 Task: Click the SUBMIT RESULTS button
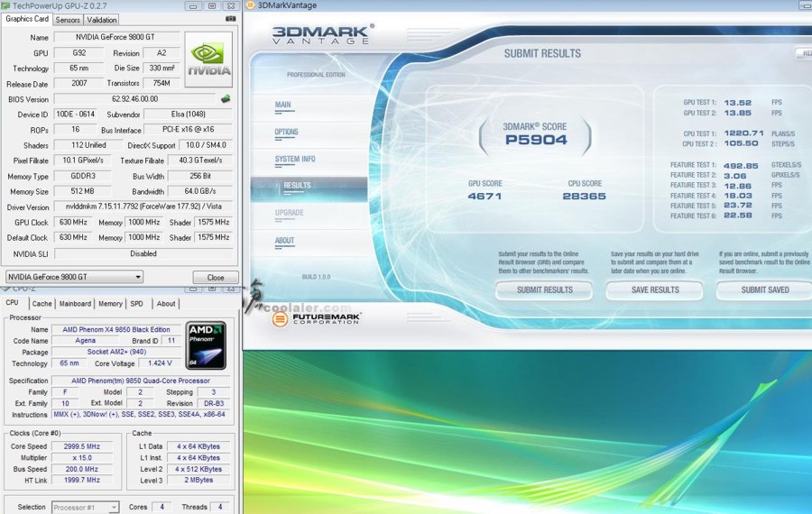544,289
